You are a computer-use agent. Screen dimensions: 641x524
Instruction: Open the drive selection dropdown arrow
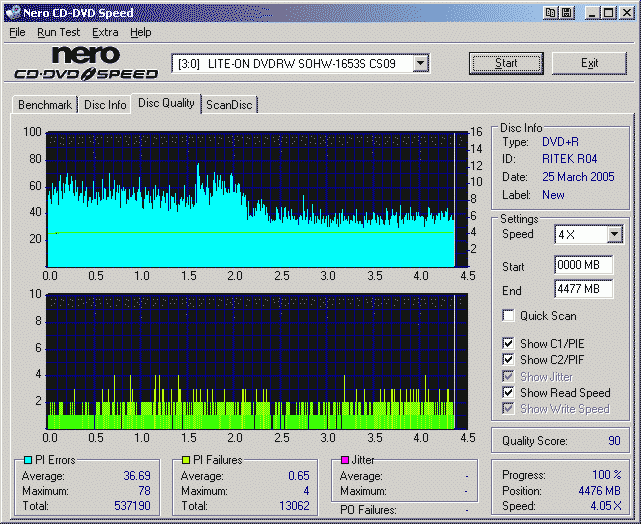point(420,63)
